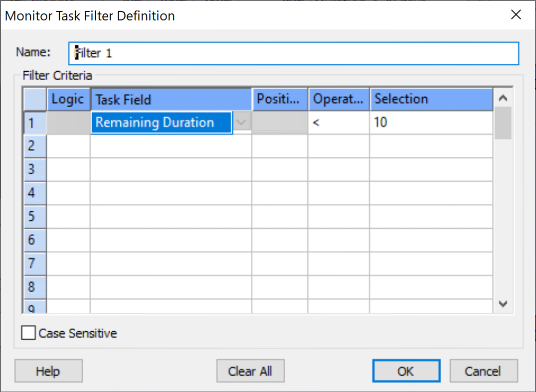536x392 pixels.
Task: Click the Logic column header
Action: click(68, 99)
